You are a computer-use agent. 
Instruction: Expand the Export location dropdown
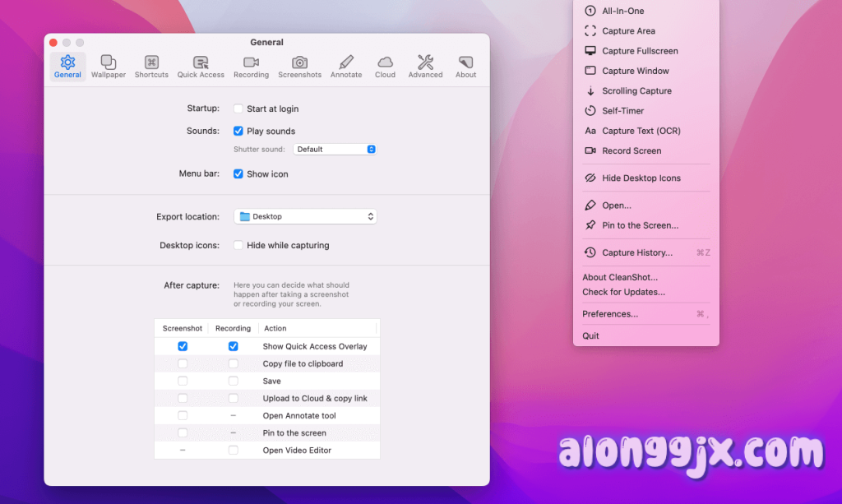305,217
